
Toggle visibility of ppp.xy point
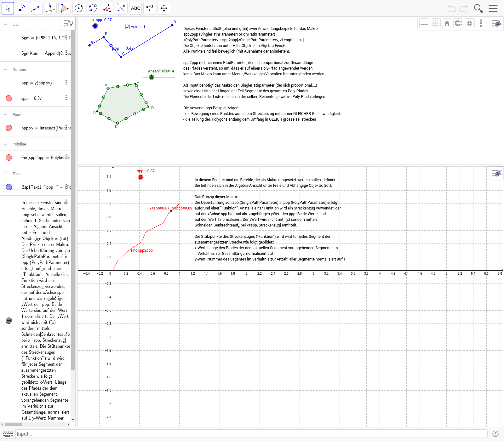tap(9, 128)
